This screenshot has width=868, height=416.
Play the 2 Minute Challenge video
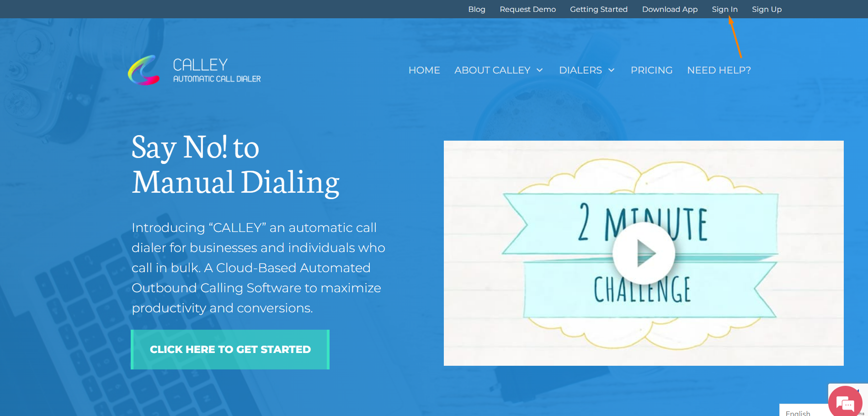click(x=644, y=253)
